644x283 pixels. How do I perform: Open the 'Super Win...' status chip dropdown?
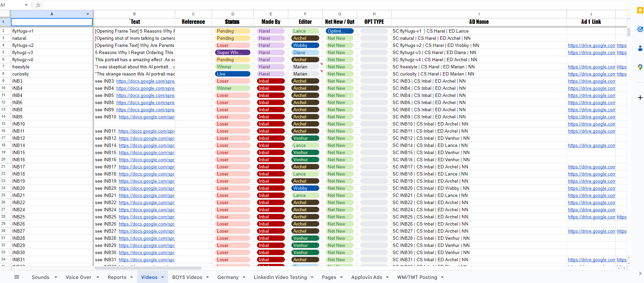pos(233,52)
